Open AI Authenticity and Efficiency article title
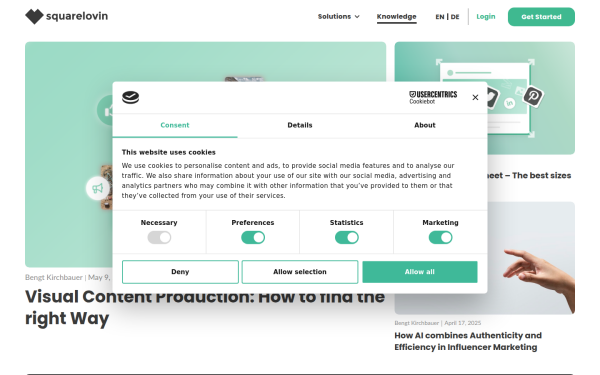Viewport: 600px width, 375px height. [x=468, y=341]
